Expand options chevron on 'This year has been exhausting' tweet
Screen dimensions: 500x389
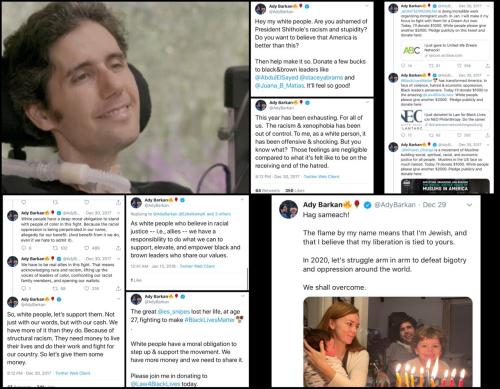pyautogui.click(x=367, y=102)
